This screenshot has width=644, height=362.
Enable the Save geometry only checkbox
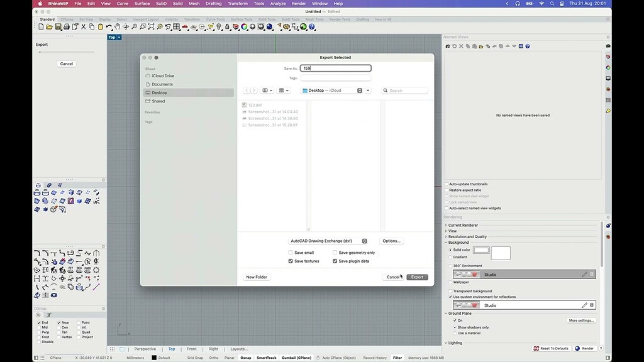click(x=335, y=252)
